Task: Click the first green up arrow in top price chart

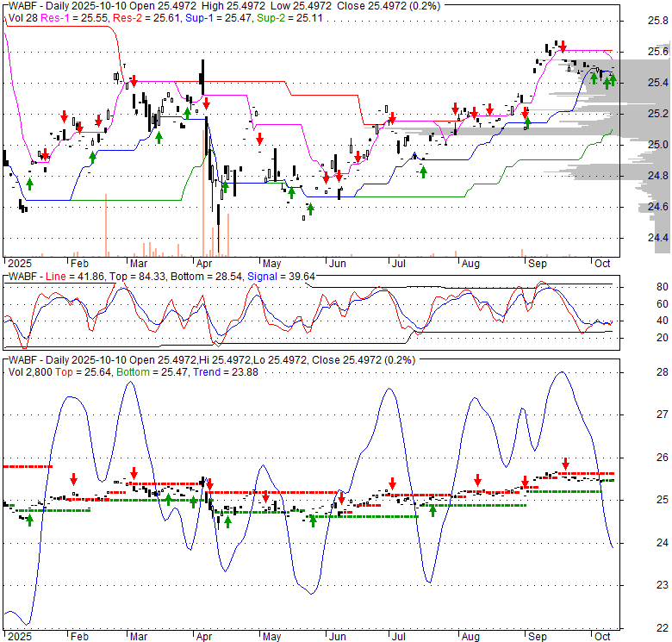Action: (x=29, y=184)
